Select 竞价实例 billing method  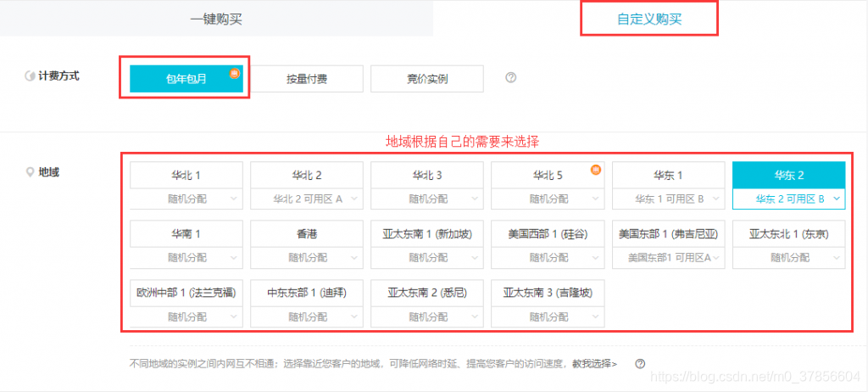(427, 79)
